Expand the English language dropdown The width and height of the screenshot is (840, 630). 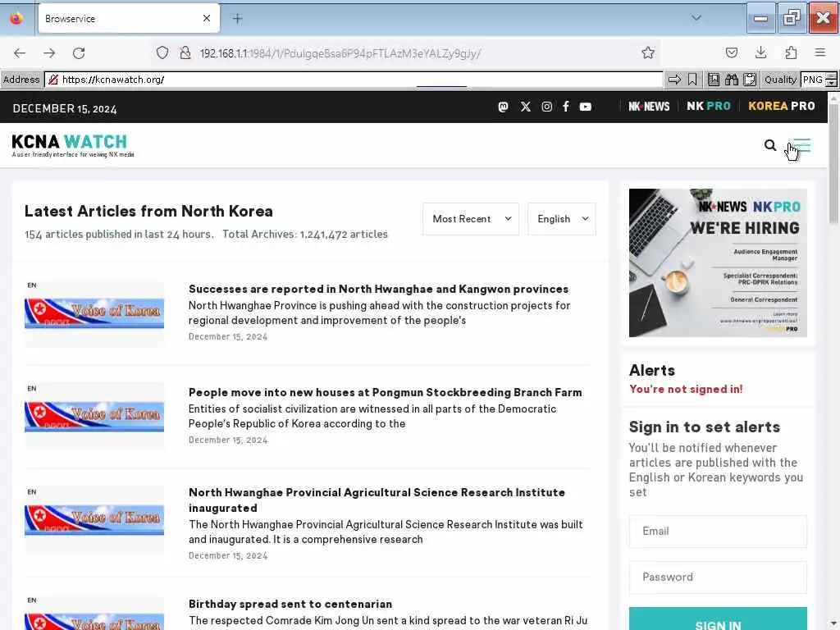[x=561, y=218]
